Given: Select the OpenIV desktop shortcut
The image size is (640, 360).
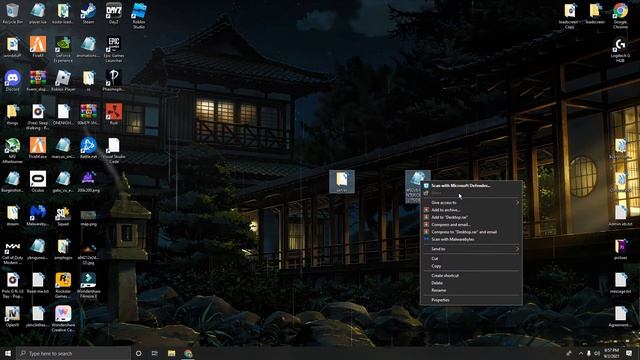Looking at the screenshot, I should click(12, 317).
